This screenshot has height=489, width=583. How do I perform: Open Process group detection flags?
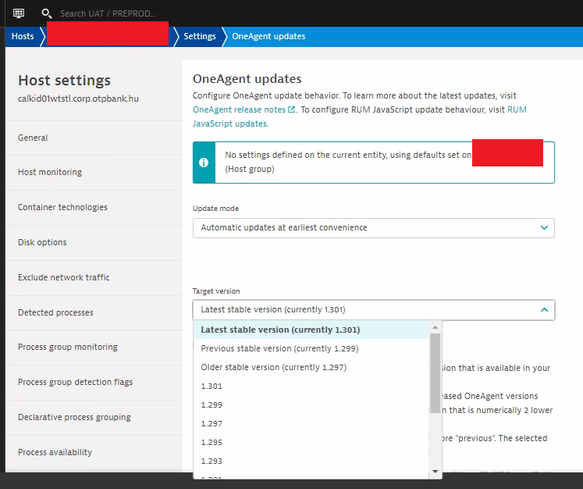94,382
